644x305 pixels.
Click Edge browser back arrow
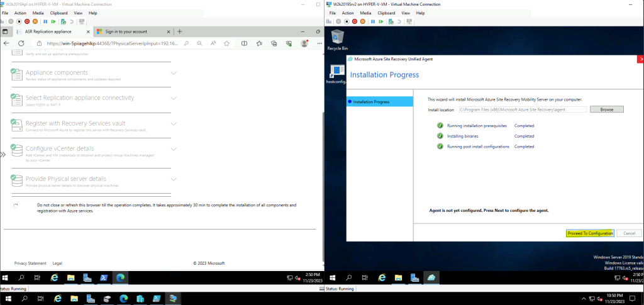click(x=6, y=43)
